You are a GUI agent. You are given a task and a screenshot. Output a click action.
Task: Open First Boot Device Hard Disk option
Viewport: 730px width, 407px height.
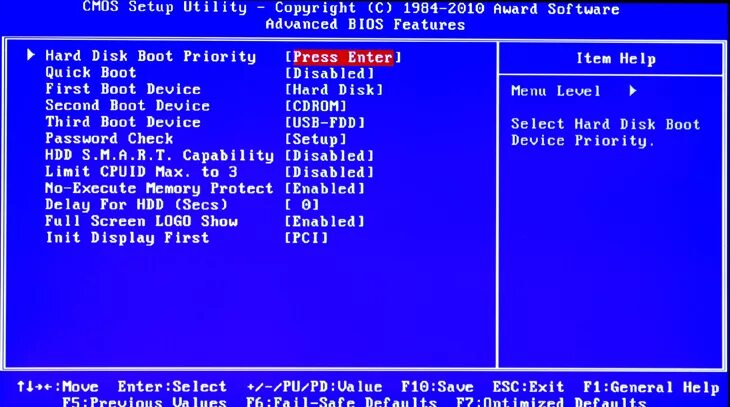tap(334, 89)
